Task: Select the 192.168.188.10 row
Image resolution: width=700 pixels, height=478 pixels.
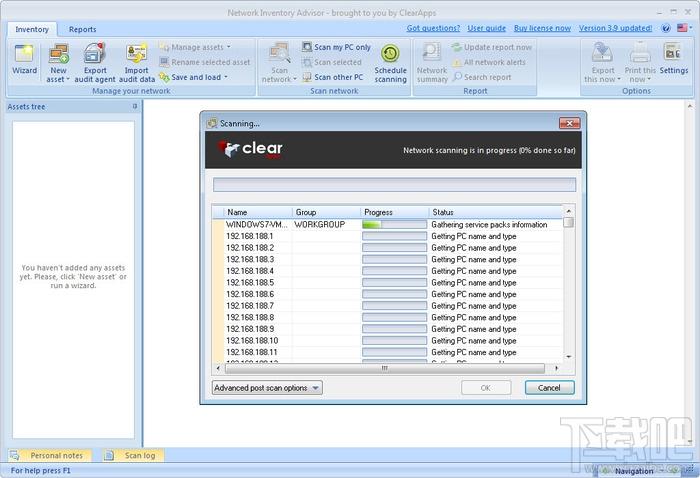Action: click(x=388, y=341)
